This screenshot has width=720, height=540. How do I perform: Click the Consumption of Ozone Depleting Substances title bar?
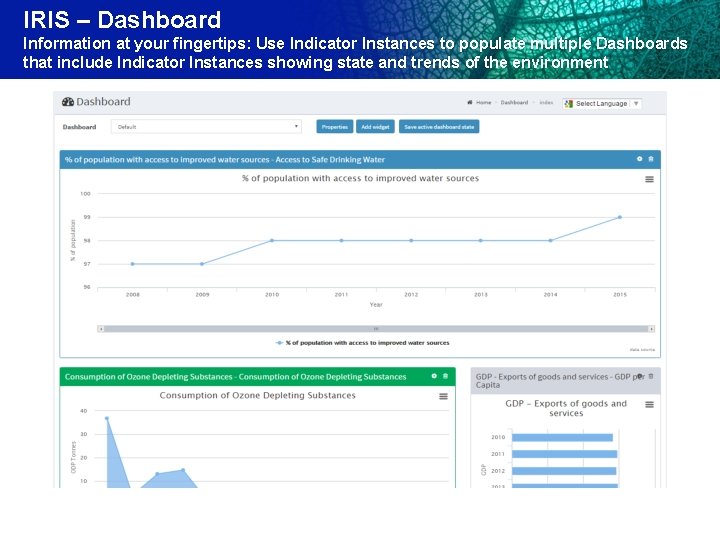(x=258, y=377)
